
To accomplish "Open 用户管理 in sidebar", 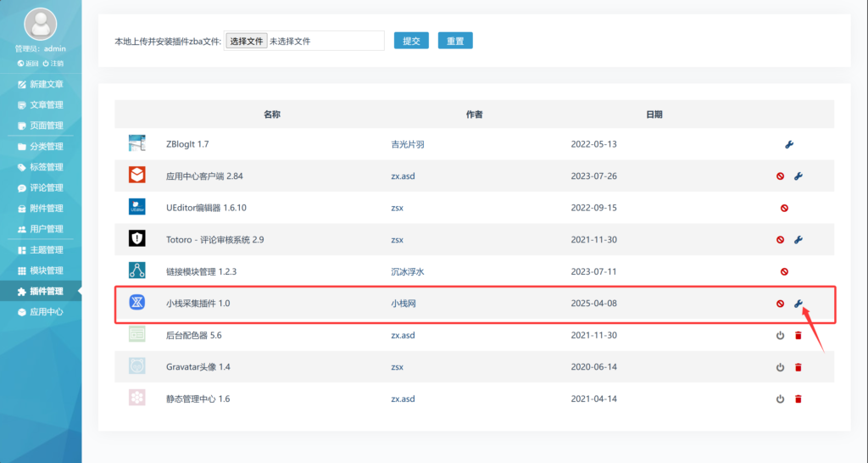I will click(41, 229).
